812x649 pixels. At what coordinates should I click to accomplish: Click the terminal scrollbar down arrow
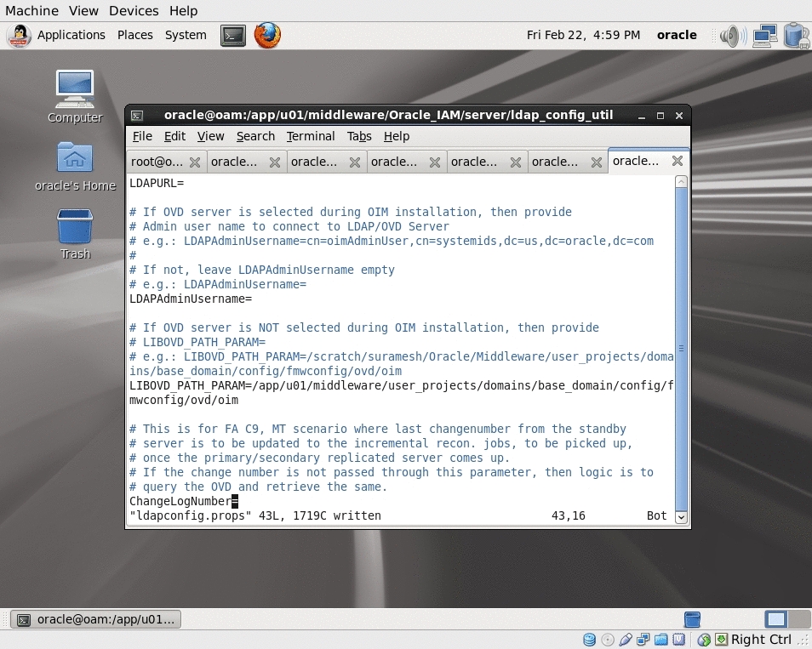click(x=682, y=516)
